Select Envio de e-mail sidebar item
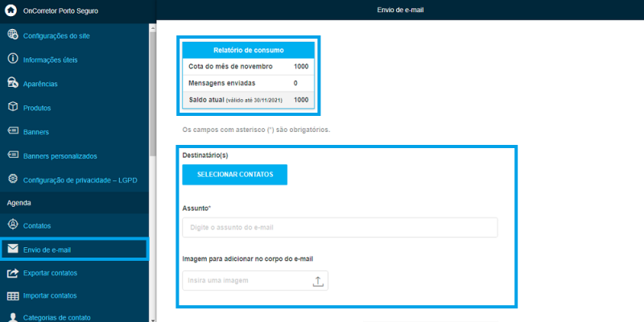 click(x=74, y=250)
